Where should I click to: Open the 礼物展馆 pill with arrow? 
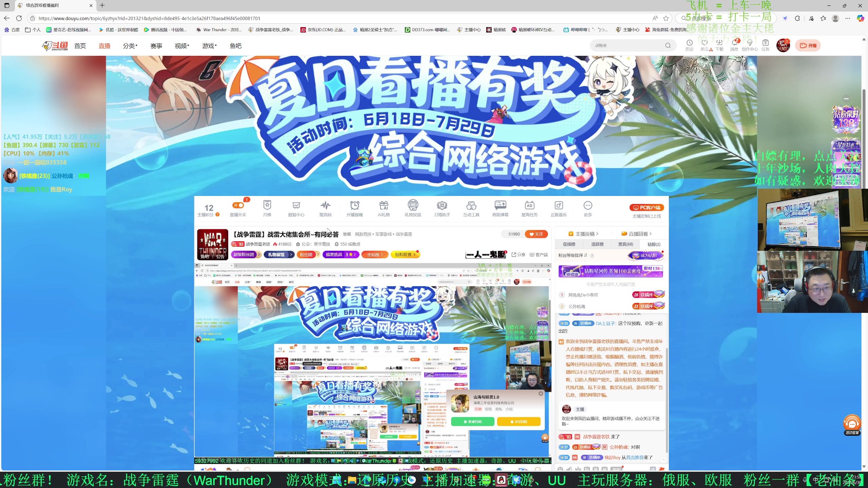279,255
